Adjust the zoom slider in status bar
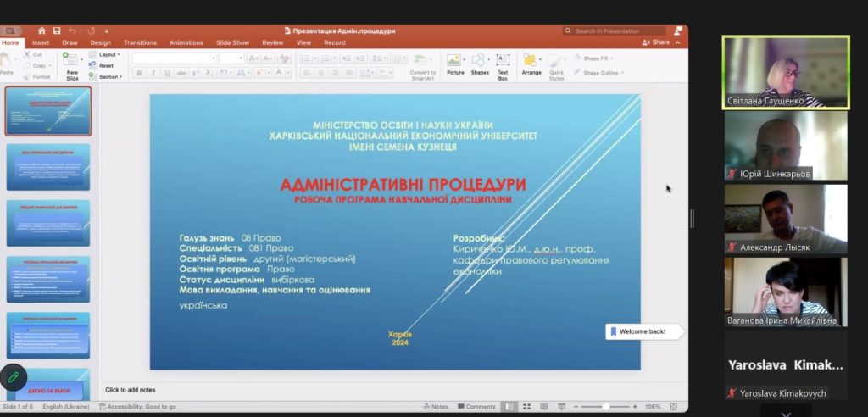The image size is (868, 417). coord(606,407)
